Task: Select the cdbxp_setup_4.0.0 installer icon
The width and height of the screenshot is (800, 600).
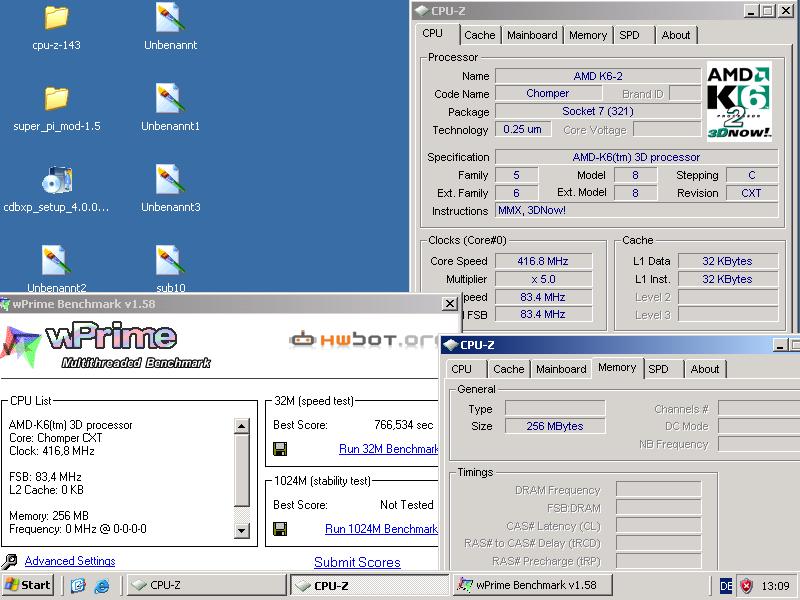Action: tap(57, 180)
